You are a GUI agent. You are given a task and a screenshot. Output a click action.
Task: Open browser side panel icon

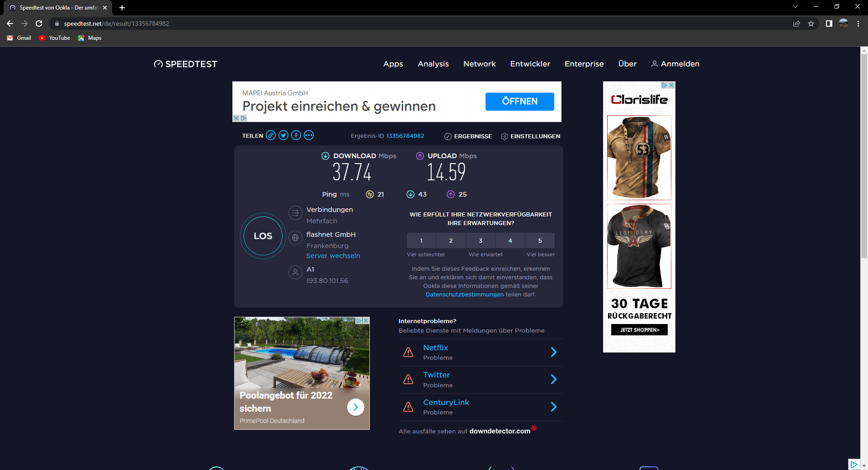click(829, 23)
